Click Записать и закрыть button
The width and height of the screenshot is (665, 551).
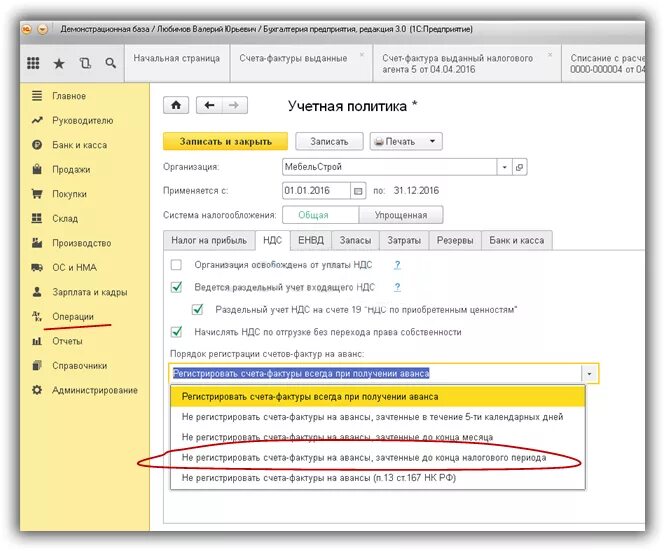[225, 141]
